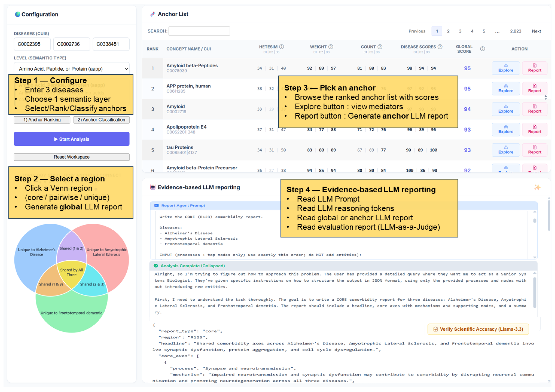
Task: Click the HeteSim help question icon
Action: pyautogui.click(x=282, y=47)
